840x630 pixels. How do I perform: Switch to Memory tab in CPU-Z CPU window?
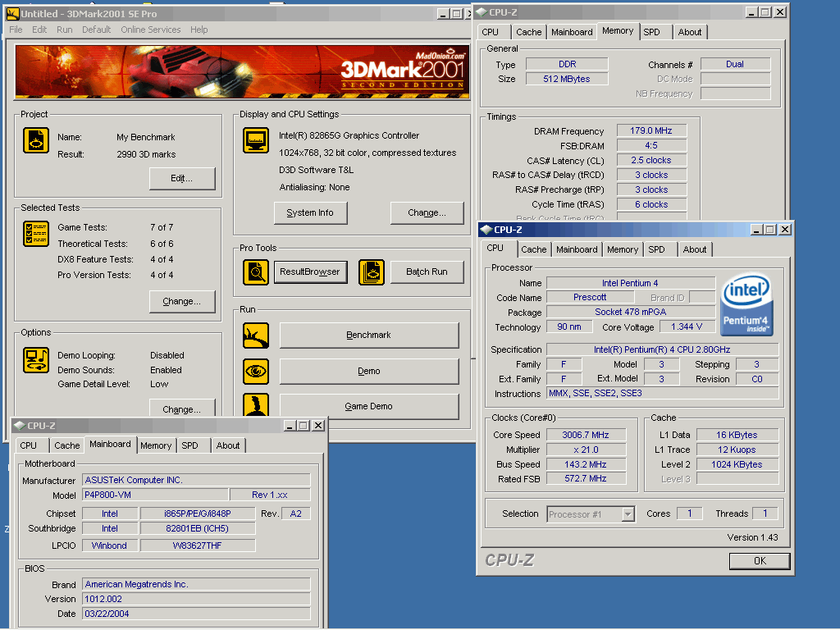[x=623, y=249]
